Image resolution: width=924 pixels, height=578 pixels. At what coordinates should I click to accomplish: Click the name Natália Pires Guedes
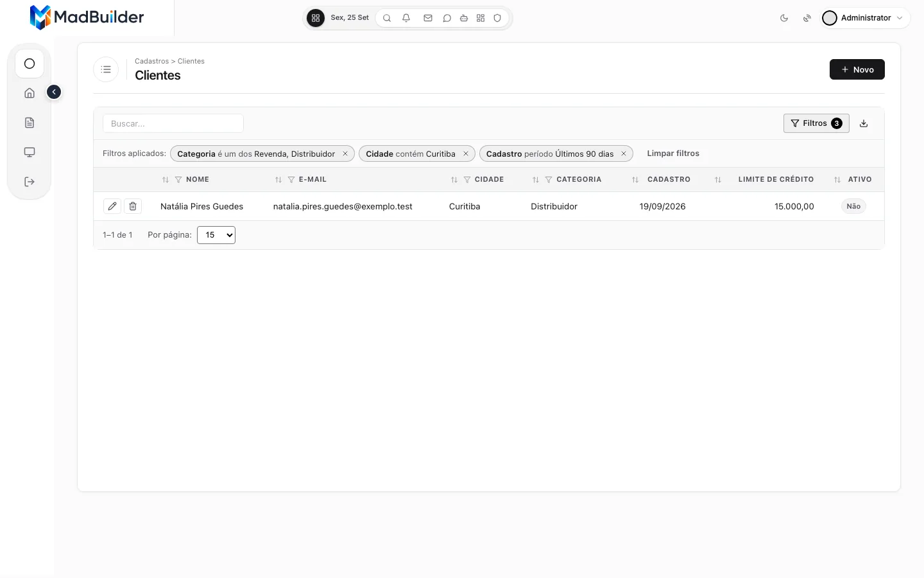201,206
